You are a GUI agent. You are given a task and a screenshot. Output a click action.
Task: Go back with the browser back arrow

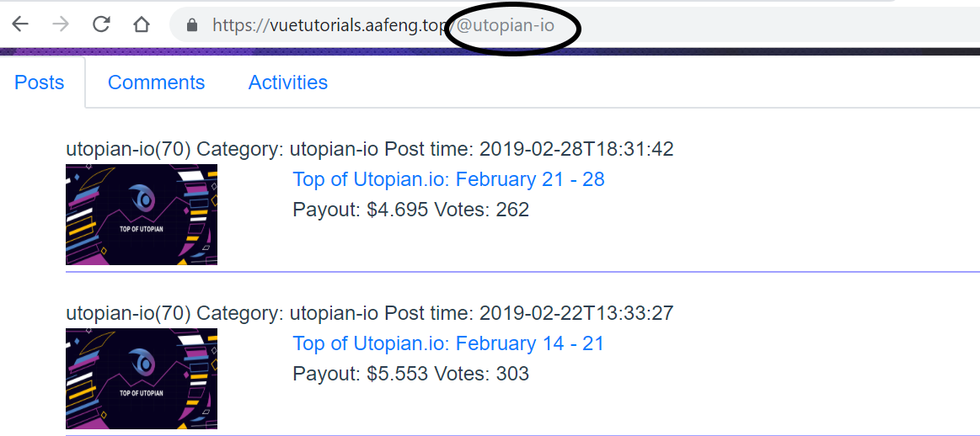[x=20, y=24]
